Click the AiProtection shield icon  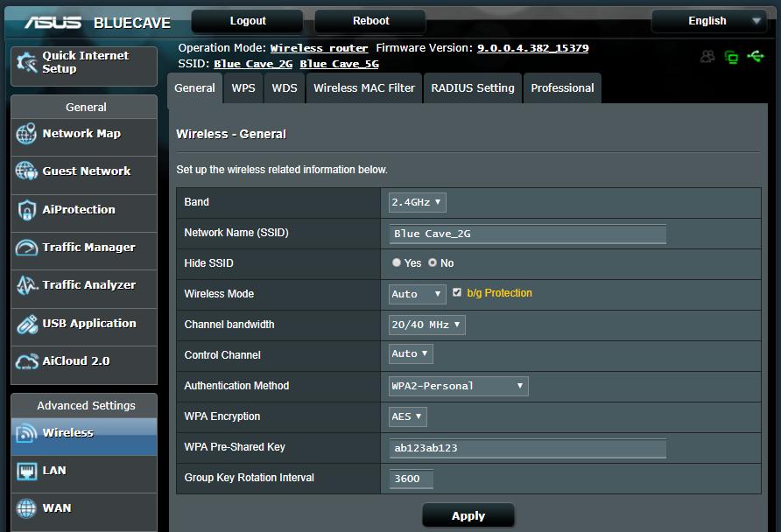coord(26,209)
